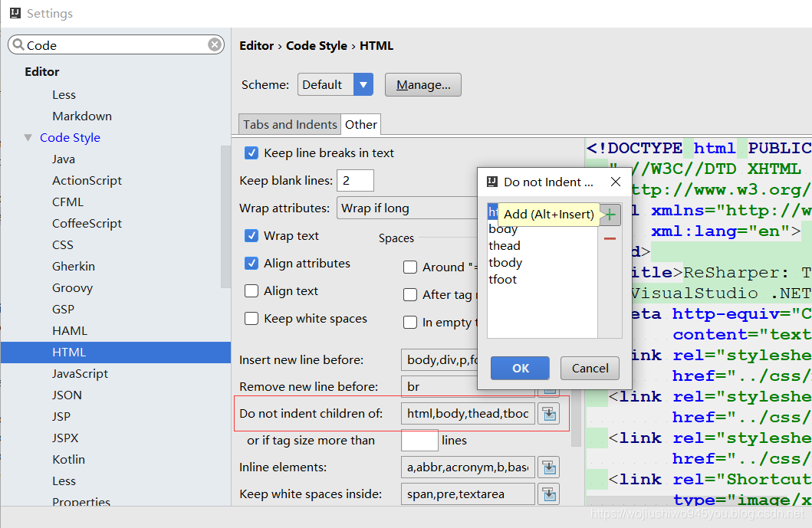
Task: Select Markdown under Editor
Action: pyautogui.click(x=82, y=116)
